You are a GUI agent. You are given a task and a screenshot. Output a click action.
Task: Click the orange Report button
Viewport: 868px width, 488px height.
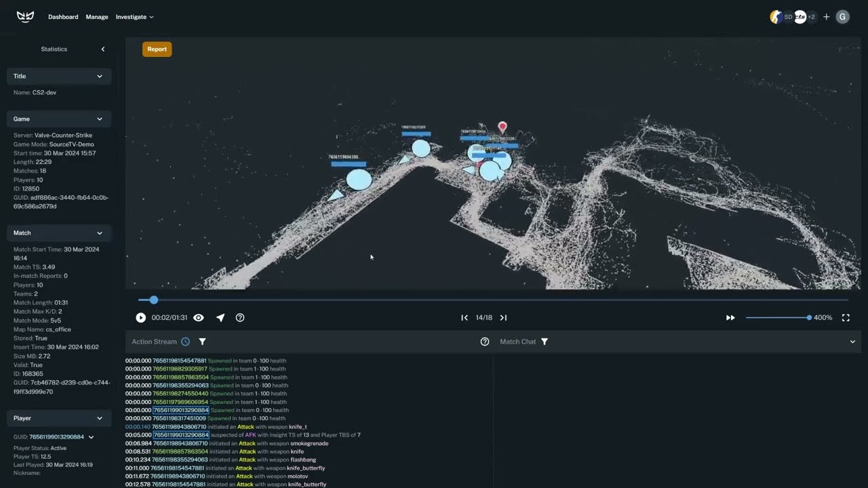point(157,49)
